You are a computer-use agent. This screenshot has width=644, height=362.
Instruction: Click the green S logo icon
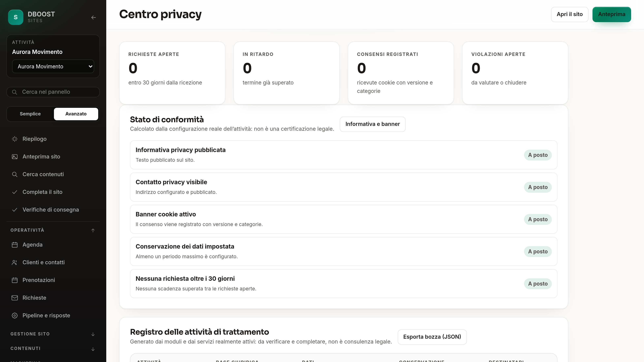[x=15, y=17]
